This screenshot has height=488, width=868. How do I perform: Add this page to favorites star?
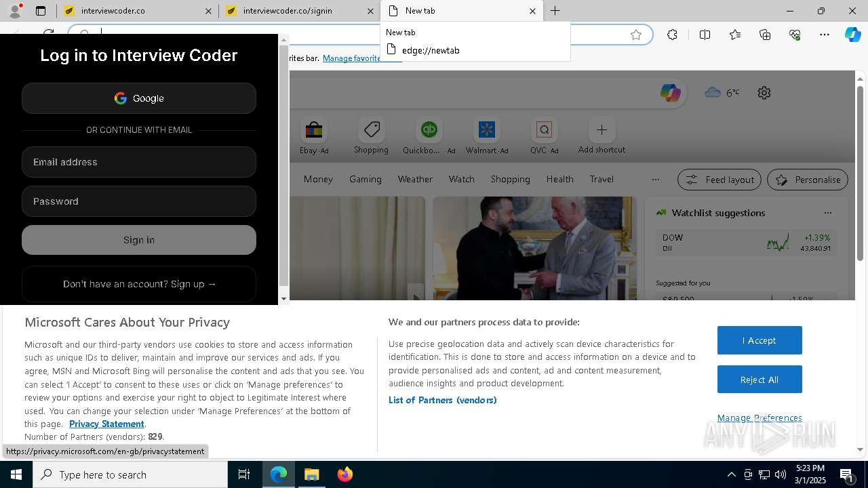[x=636, y=35]
